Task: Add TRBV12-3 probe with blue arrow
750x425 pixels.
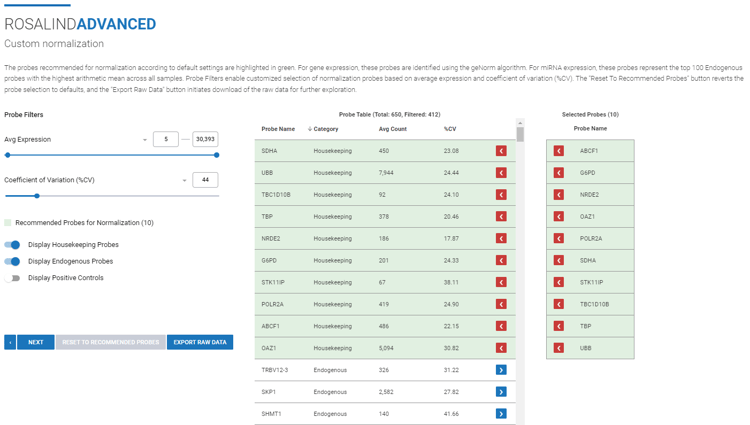Action: (x=501, y=370)
